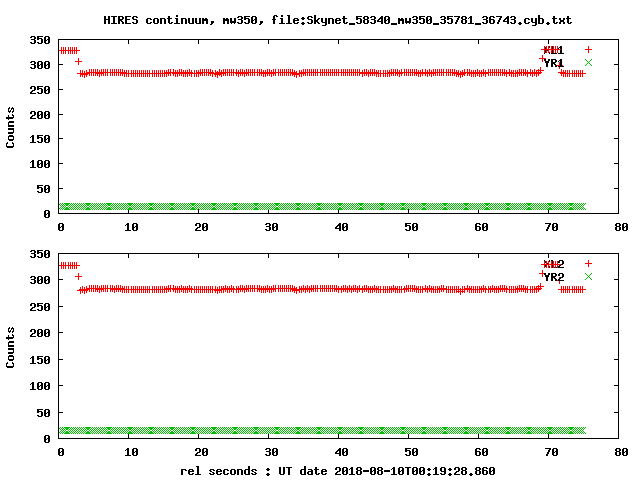Click the plot title with the Skynet file name
This screenshot has width=640, height=480.
click(337, 20)
